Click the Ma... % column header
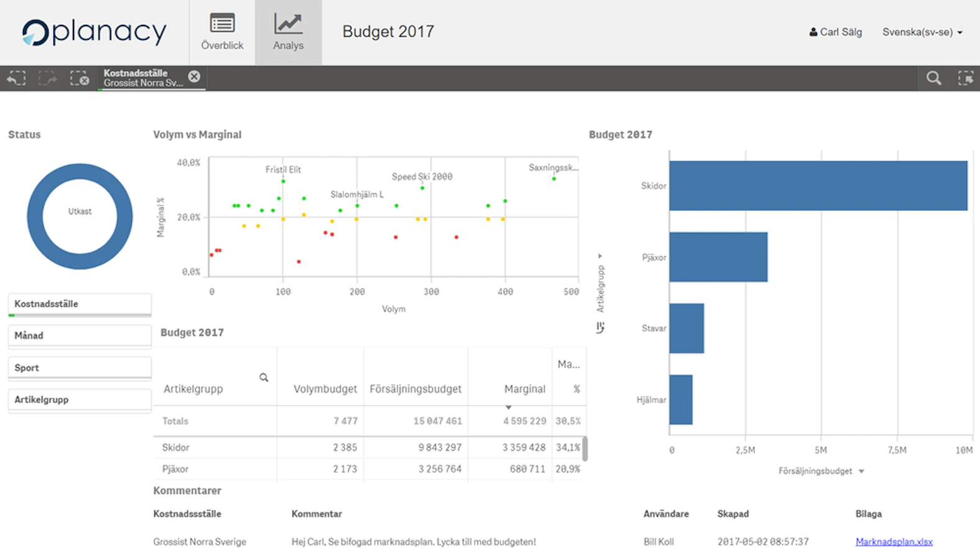This screenshot has height=560, width=980. (570, 376)
